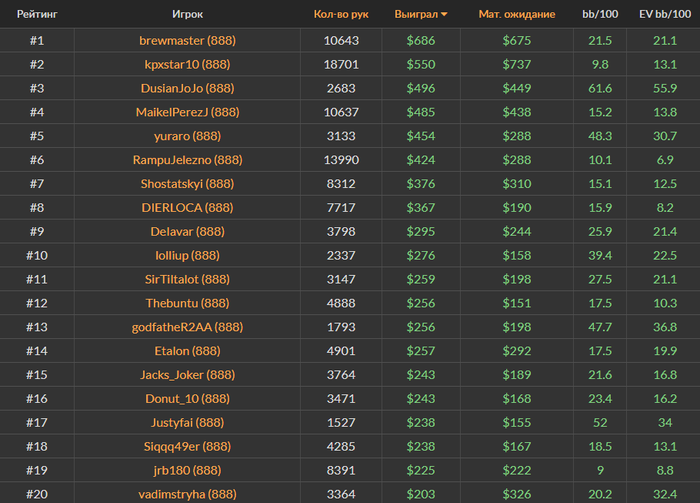Click the bb/100 column header

point(600,14)
